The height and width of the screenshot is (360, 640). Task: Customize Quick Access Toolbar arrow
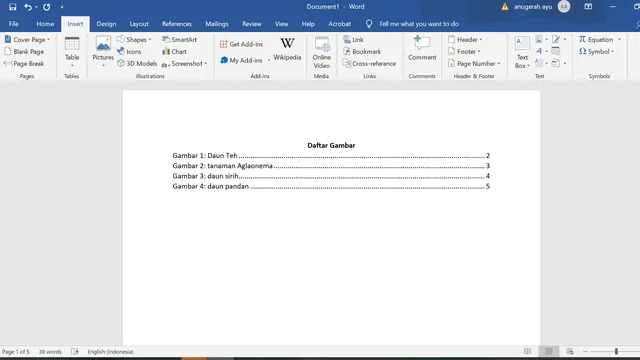[62, 7]
